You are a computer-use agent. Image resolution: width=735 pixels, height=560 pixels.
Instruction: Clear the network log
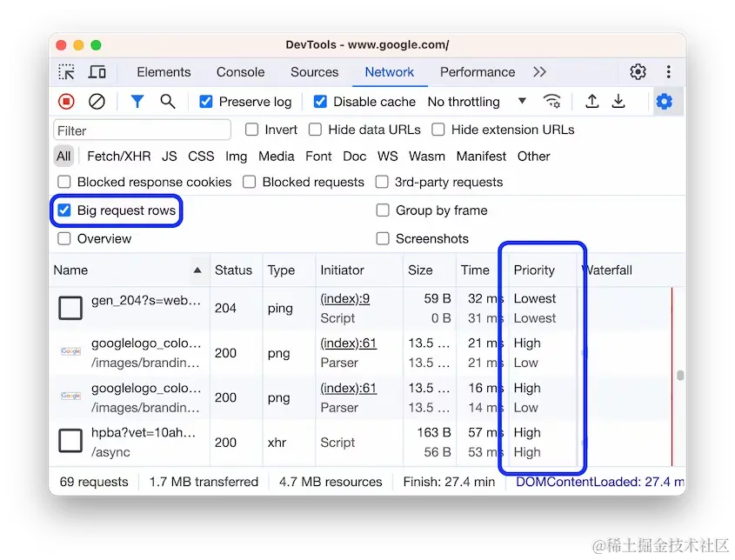point(97,101)
